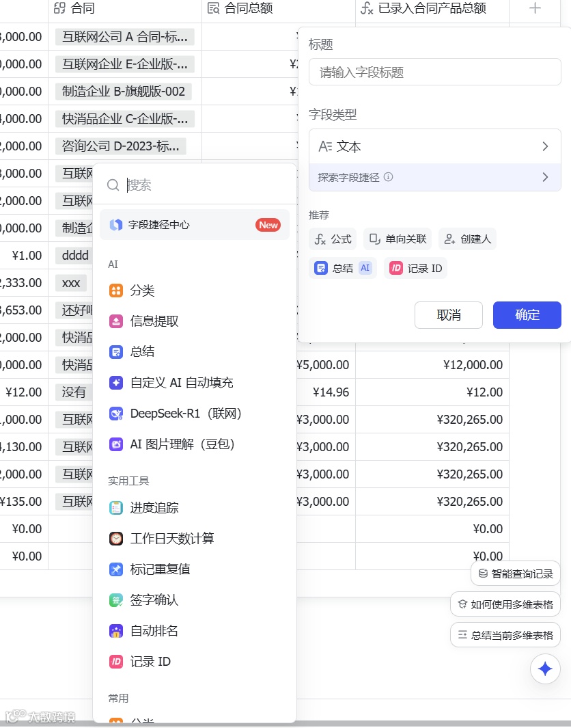
Task: Click the info icon beside 探索字段捷径
Action: (389, 177)
